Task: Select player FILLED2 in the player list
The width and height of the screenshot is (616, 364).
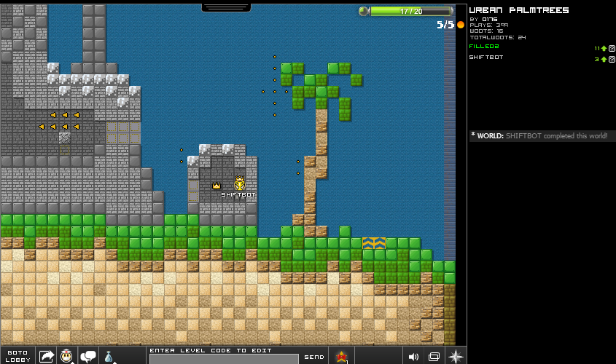Action: [x=486, y=46]
